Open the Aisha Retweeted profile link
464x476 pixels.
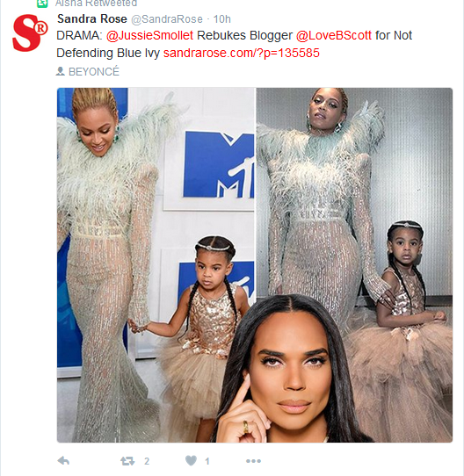(x=96, y=3)
